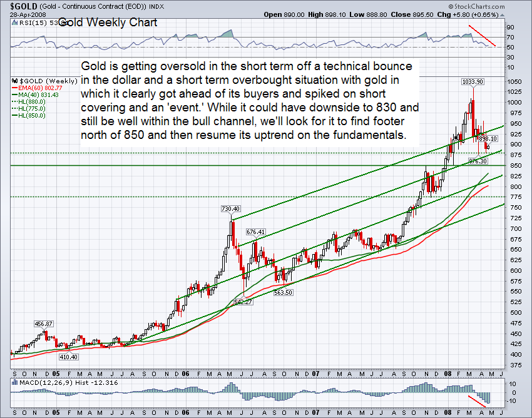Click the 730.40 price high label
The image size is (532, 418).
point(232,208)
